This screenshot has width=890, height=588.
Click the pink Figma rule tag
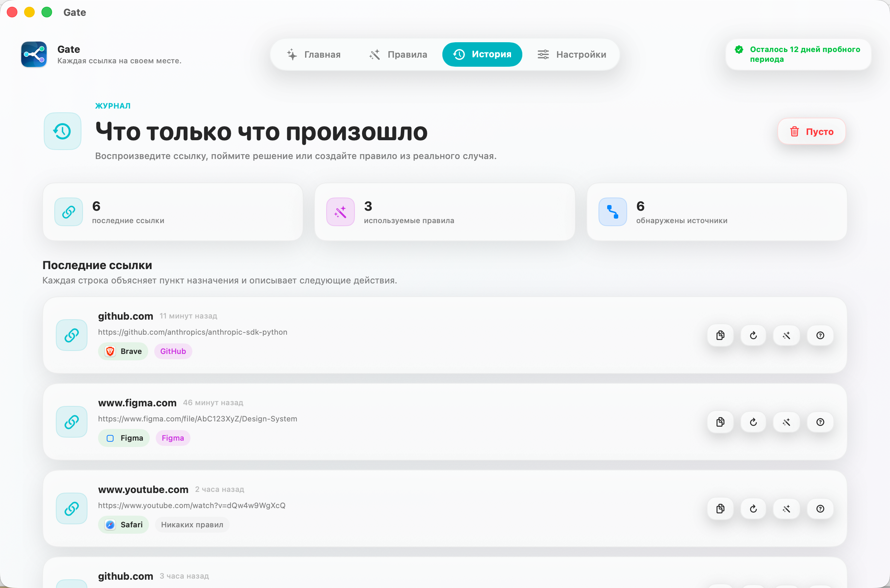pyautogui.click(x=173, y=438)
